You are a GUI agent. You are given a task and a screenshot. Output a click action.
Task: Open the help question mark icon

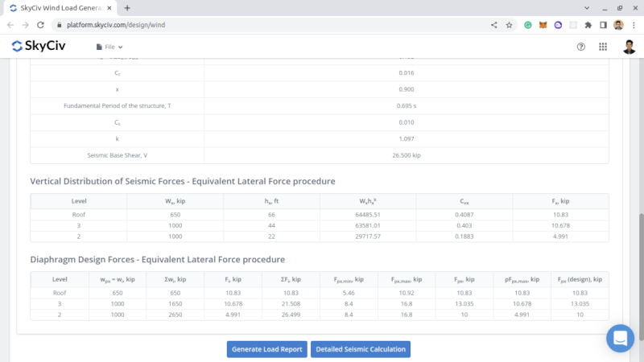[x=581, y=47]
